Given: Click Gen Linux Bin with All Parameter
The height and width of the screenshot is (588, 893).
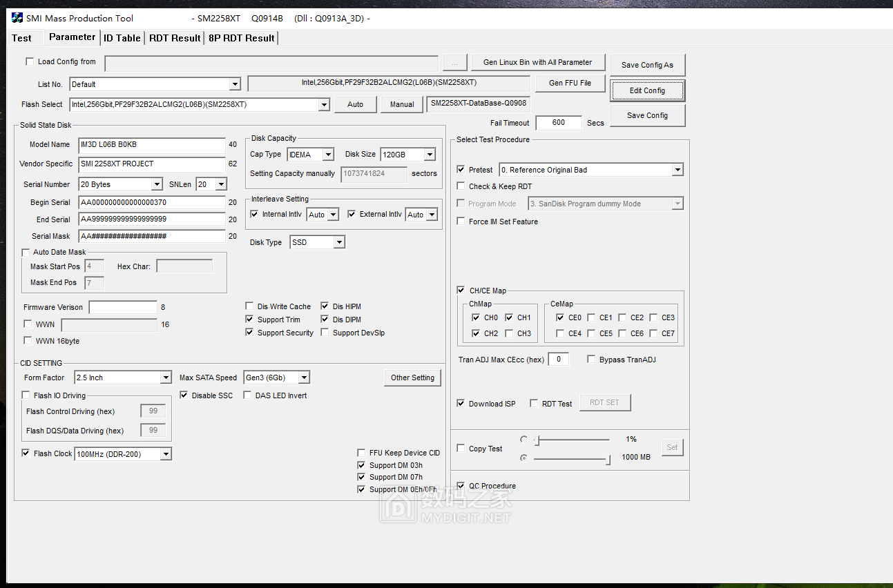Looking at the screenshot, I should [537, 62].
